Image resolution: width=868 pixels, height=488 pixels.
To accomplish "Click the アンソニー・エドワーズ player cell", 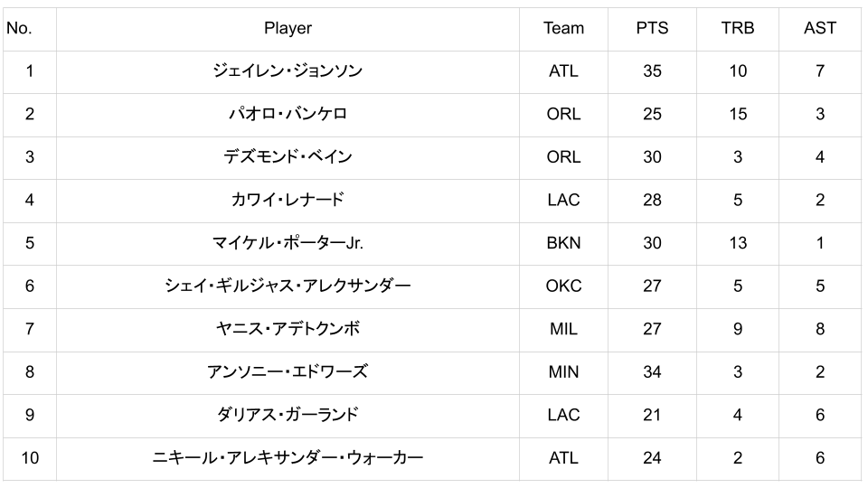I will click(x=288, y=372).
